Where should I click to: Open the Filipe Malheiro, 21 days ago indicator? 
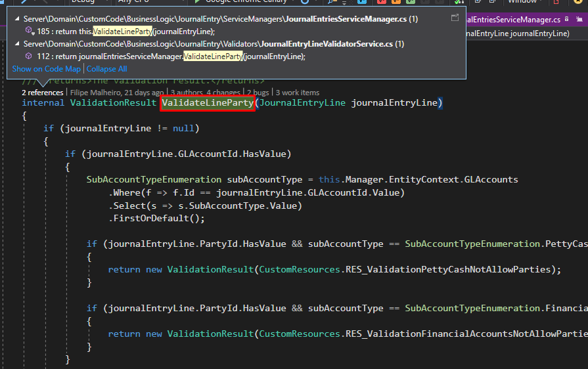point(117,93)
